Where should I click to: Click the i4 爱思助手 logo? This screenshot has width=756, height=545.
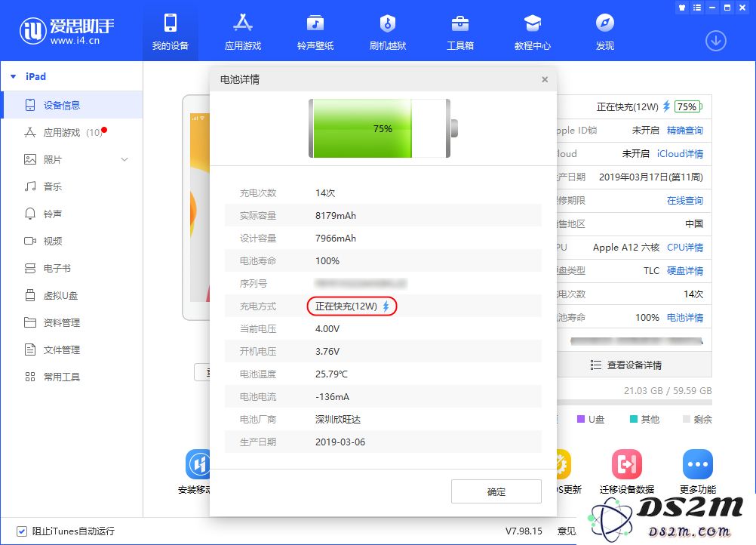tap(66, 31)
